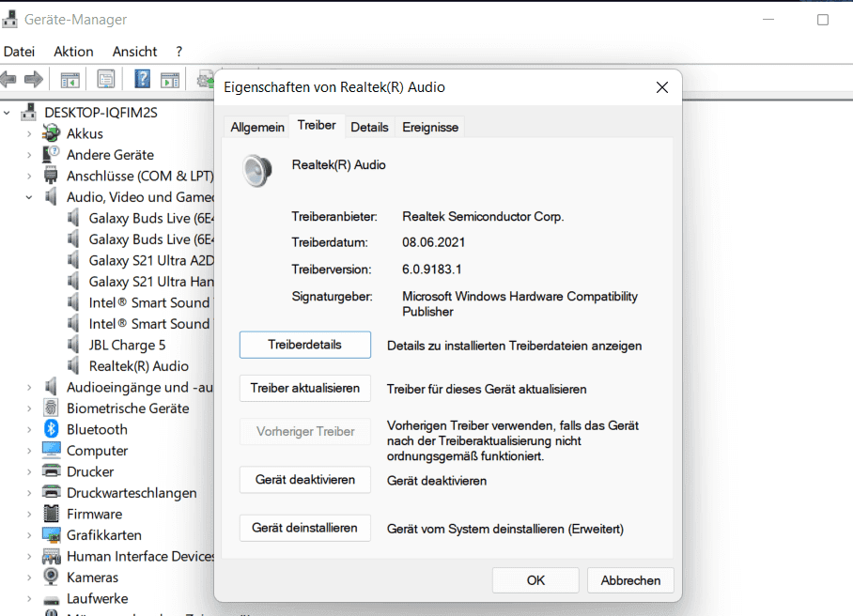Viewport: 853px width, 616px height.
Task: Click Abbrechen to cancel the dialog
Action: pyautogui.click(x=630, y=580)
